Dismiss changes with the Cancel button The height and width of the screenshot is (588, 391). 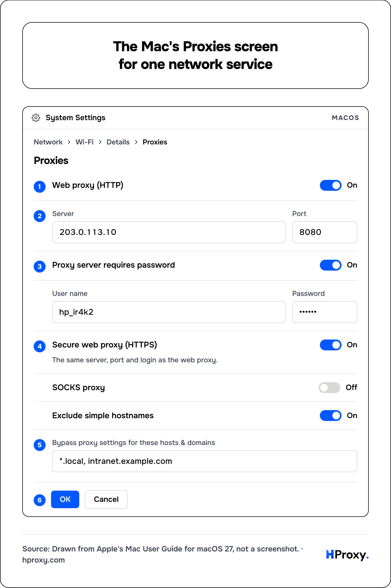pyautogui.click(x=106, y=499)
